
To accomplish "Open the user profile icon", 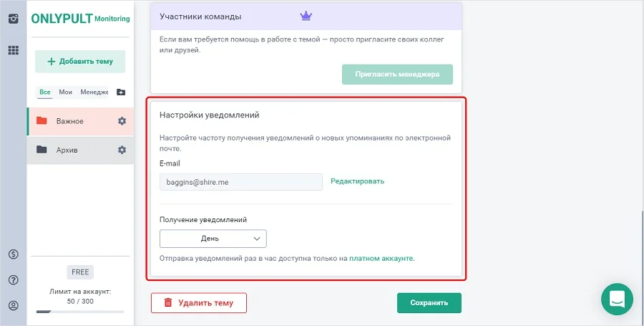I will tap(13, 306).
